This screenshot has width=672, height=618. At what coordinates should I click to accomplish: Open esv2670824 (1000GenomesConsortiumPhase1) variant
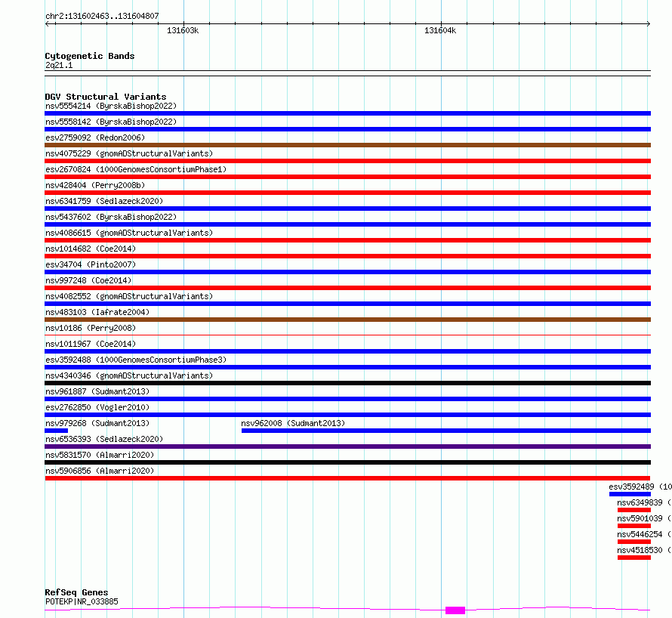pos(136,169)
